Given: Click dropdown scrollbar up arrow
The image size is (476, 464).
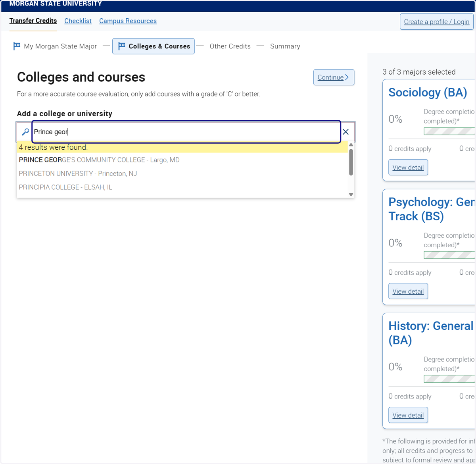Looking at the screenshot, I should [351, 145].
